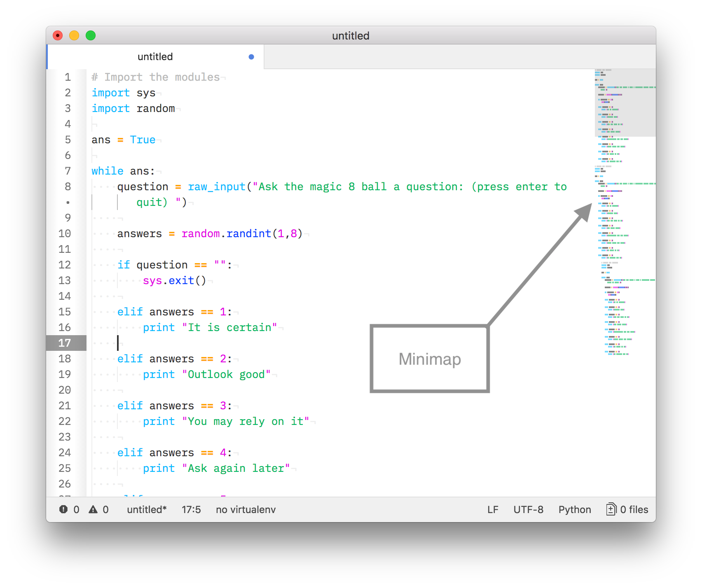
Task: Click the unsaved-changes dot on untitled tab
Action: pos(251,57)
